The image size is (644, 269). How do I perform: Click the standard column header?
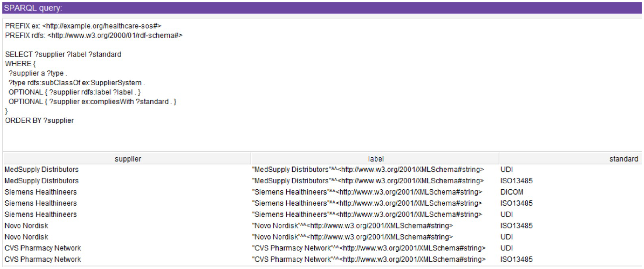pyautogui.click(x=624, y=159)
